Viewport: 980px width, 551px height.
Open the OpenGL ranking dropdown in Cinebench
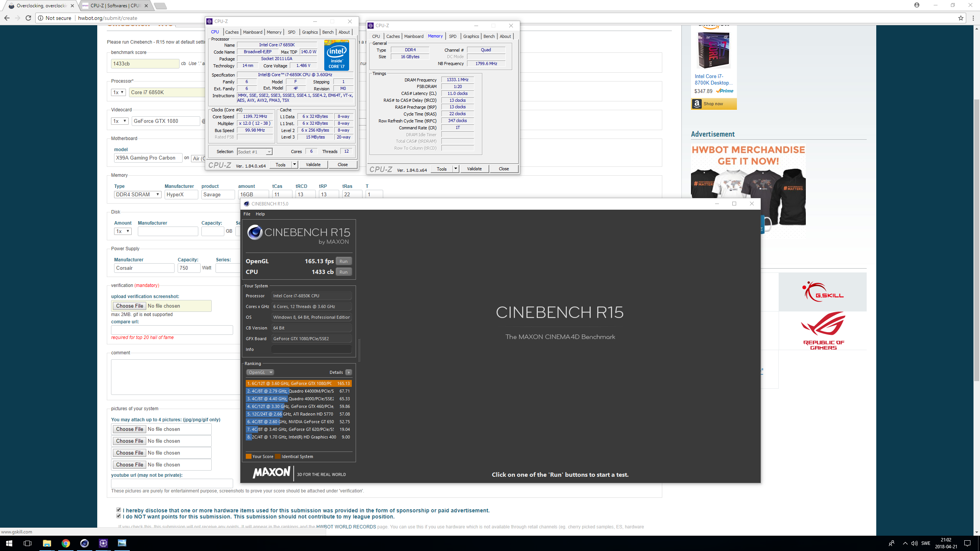[x=260, y=372]
